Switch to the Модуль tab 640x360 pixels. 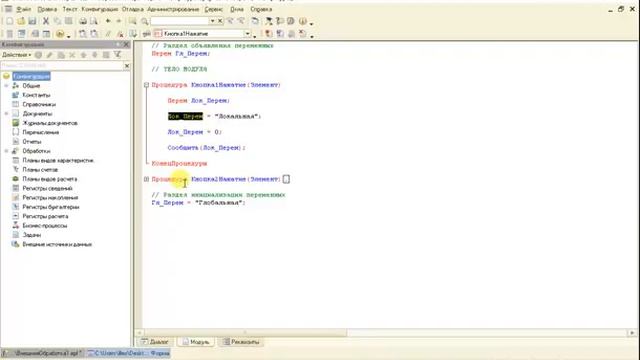[196, 342]
